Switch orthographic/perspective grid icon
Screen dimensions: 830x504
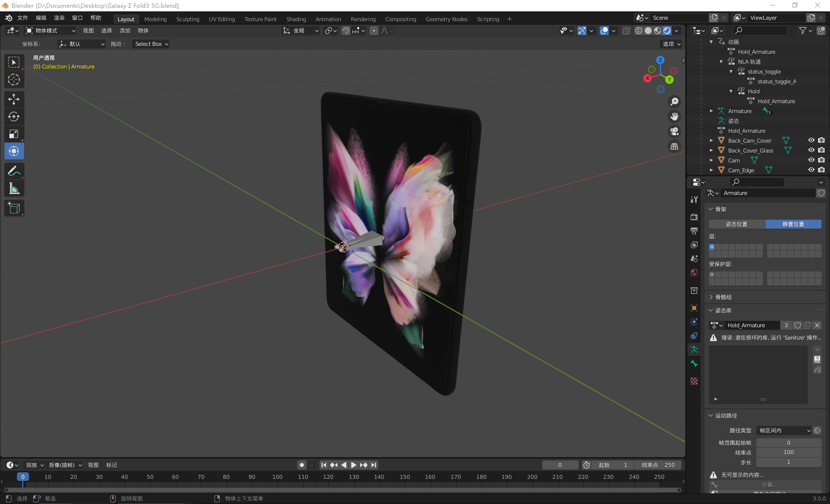(674, 146)
